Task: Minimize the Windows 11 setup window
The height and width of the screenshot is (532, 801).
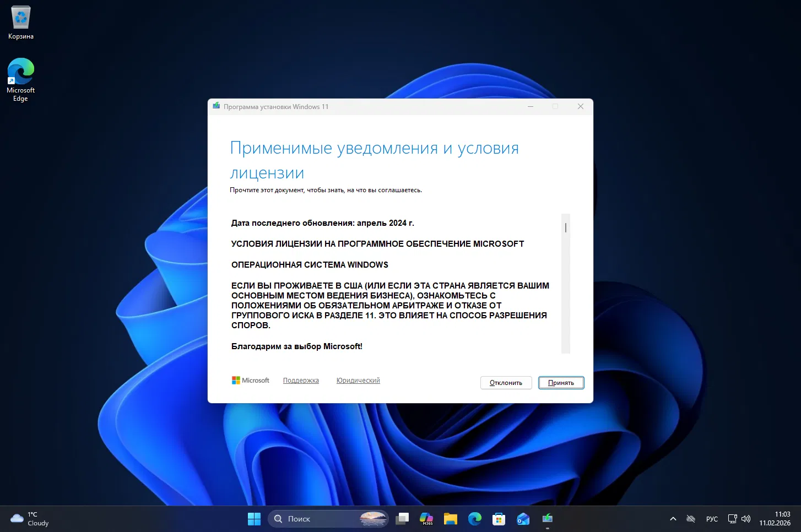Action: coord(531,106)
